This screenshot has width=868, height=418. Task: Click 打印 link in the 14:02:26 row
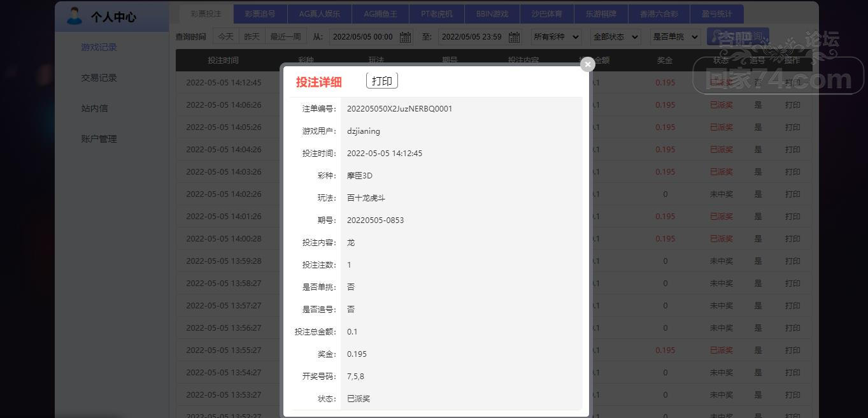pyautogui.click(x=792, y=194)
